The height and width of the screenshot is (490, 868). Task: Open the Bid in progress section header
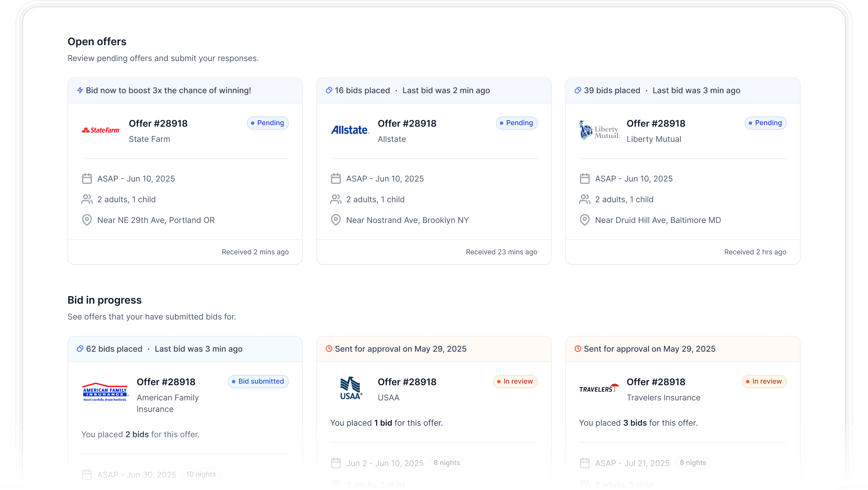click(x=104, y=300)
